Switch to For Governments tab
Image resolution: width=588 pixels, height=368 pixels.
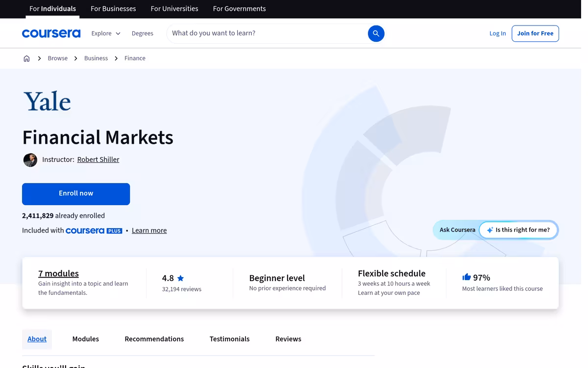coord(239,9)
